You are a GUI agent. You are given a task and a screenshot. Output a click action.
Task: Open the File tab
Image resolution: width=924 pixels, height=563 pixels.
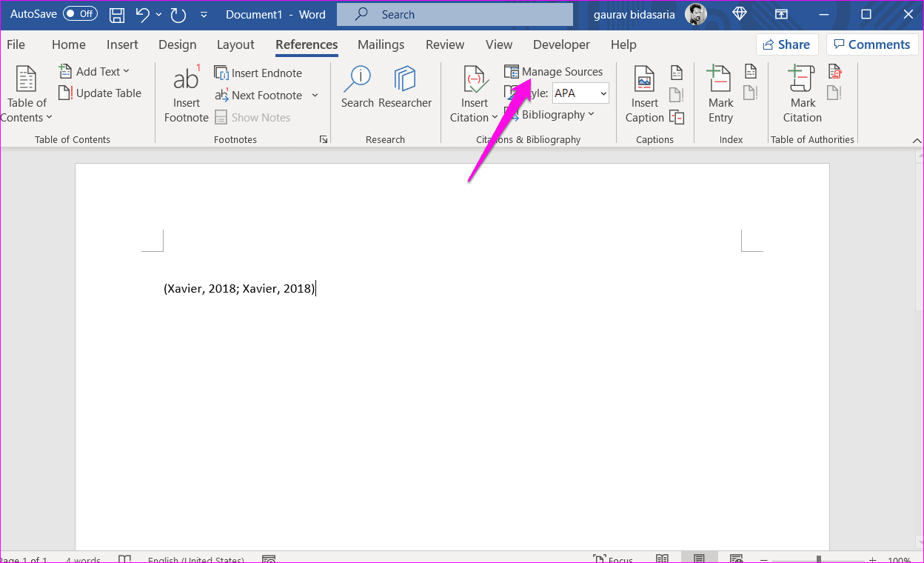[16, 44]
